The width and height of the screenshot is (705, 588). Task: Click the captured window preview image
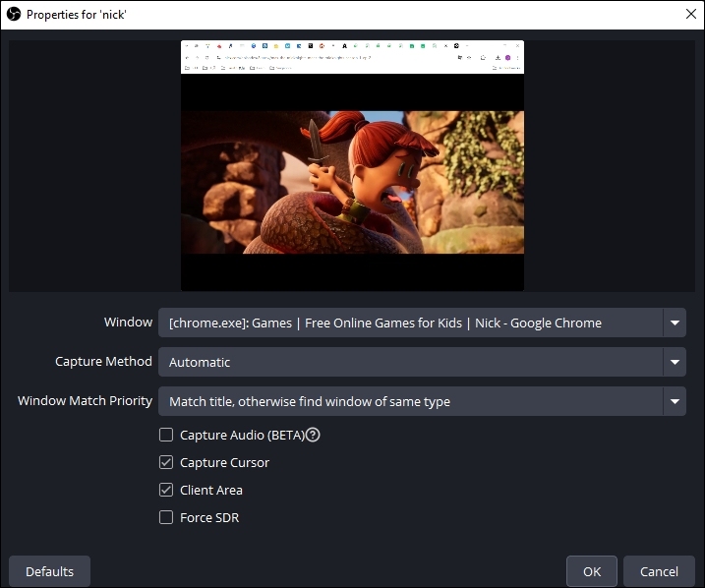pyautogui.click(x=352, y=165)
